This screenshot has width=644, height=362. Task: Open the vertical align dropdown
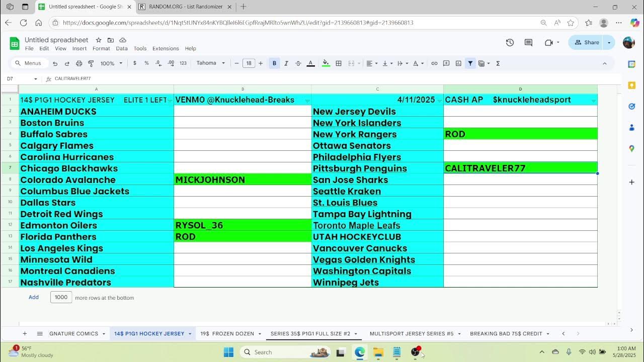(x=387, y=63)
